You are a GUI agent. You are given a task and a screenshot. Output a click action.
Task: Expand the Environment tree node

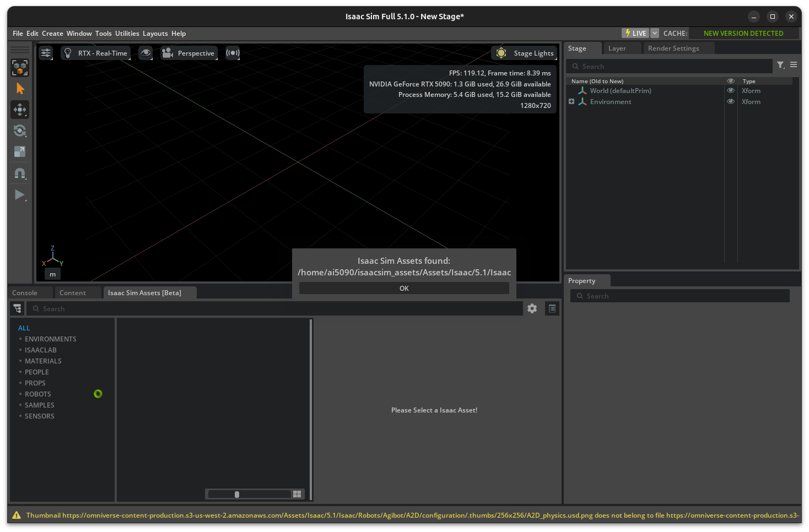pyautogui.click(x=571, y=102)
